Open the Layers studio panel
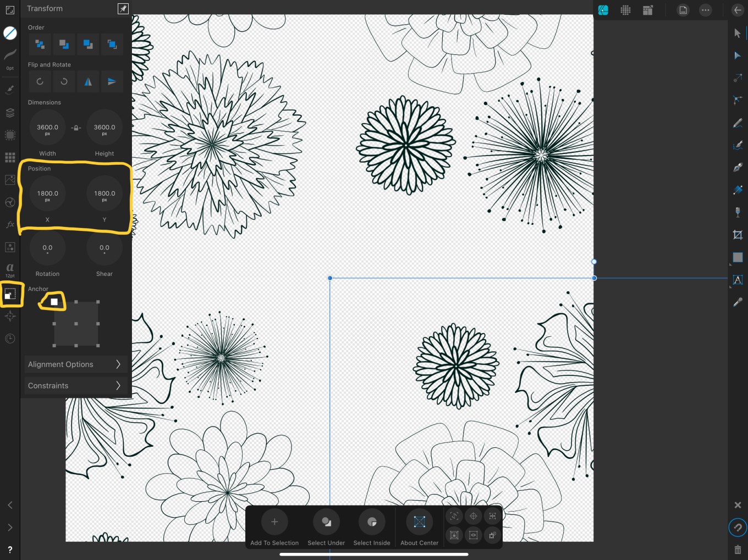This screenshot has width=748, height=560. (x=10, y=113)
